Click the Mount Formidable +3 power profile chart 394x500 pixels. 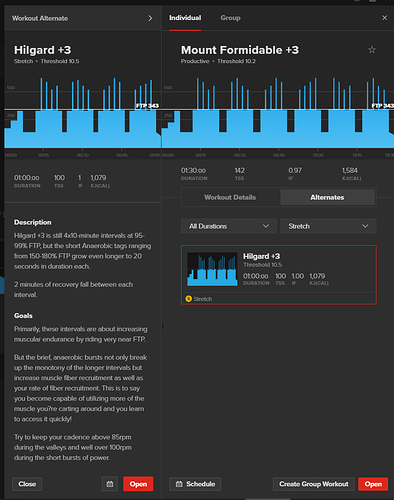(278, 113)
